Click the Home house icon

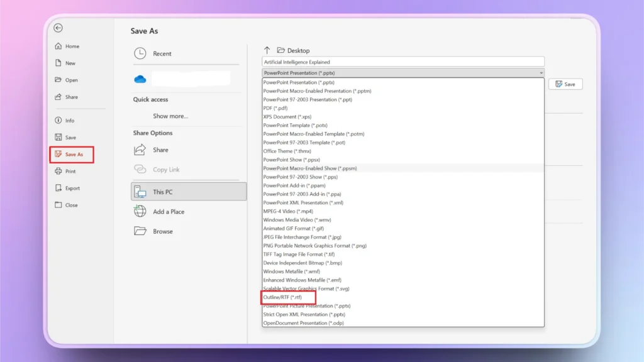pyautogui.click(x=58, y=46)
